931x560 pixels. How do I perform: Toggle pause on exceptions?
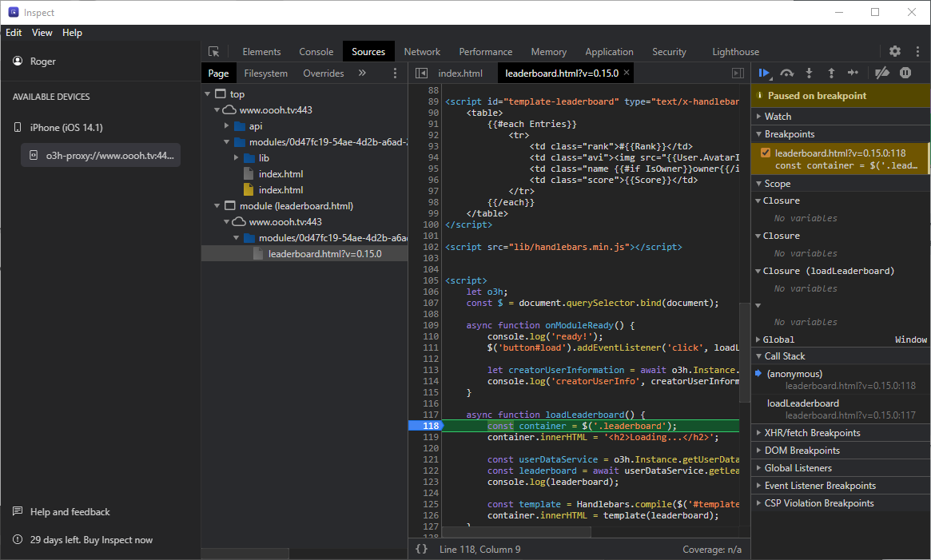[905, 73]
